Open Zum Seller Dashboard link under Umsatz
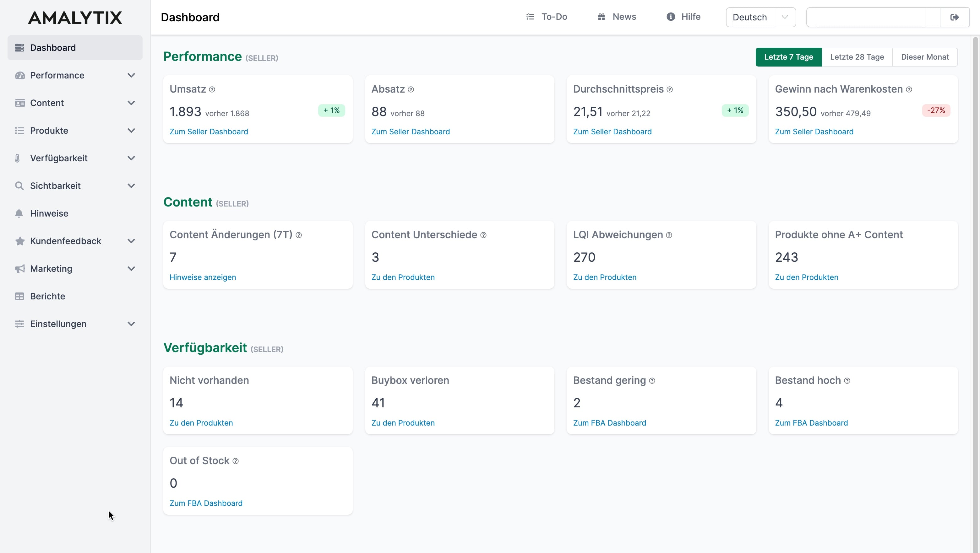This screenshot has width=980, height=553. pyautogui.click(x=209, y=132)
